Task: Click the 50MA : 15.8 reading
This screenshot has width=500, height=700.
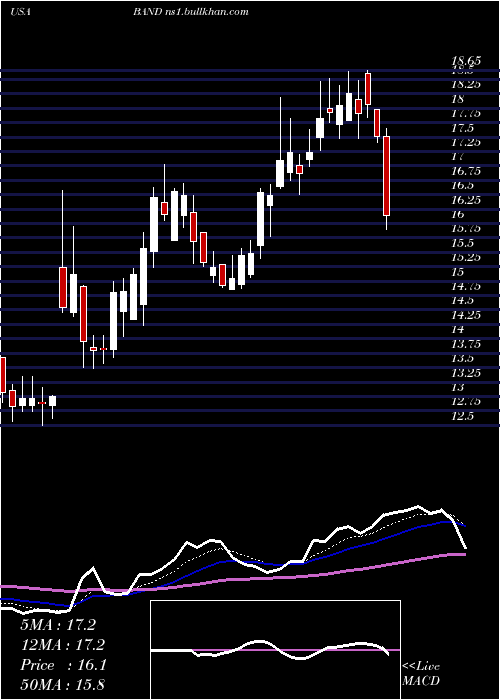Action: click(62, 684)
